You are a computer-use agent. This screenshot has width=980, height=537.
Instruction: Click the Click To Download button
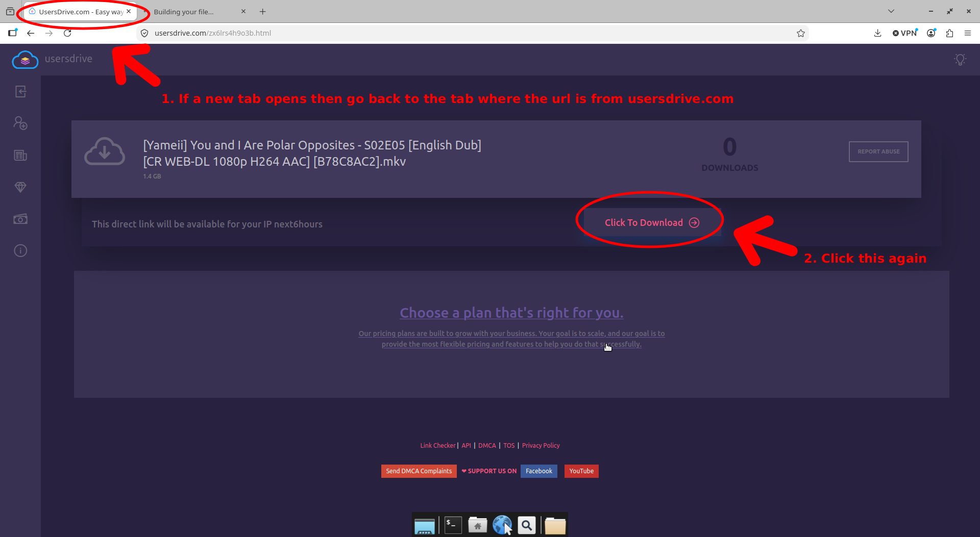(x=652, y=222)
